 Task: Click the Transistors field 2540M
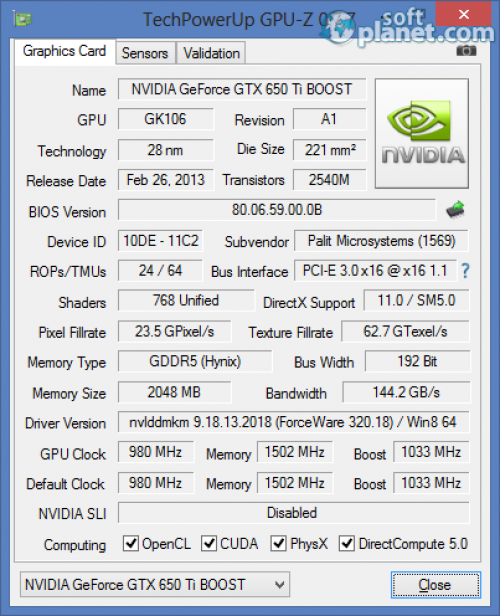click(x=329, y=180)
